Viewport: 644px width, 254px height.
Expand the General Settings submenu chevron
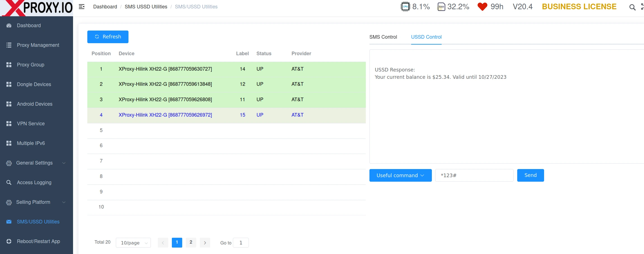[64, 163]
